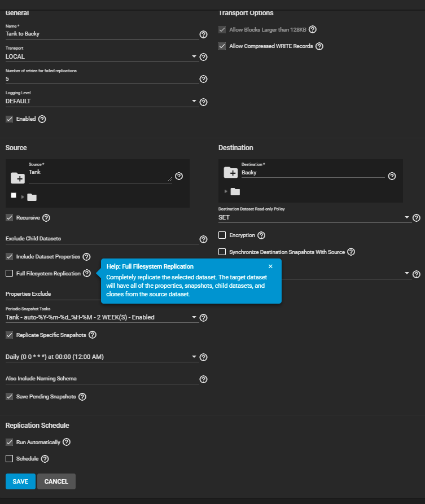425x504 pixels.
Task: Close the Full Filesystem Replication help tooltip
Action: click(x=270, y=266)
